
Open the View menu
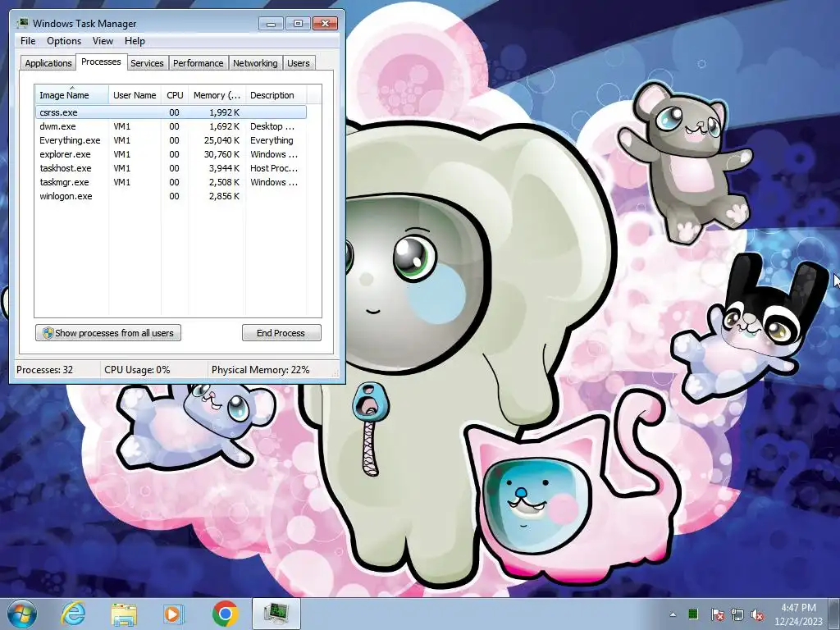click(103, 41)
